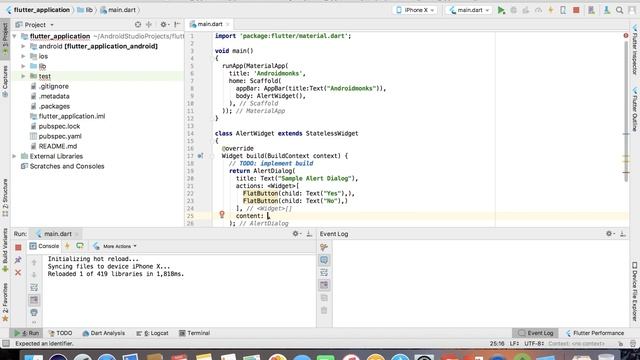This screenshot has height=360, width=640.
Task: Toggle the Structure tool window on the left strip
Action: (5, 197)
